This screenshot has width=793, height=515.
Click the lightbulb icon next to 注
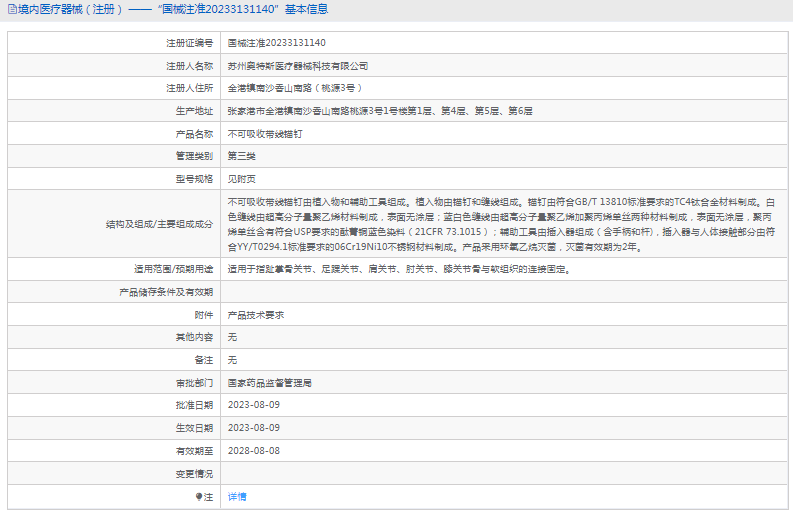click(199, 497)
